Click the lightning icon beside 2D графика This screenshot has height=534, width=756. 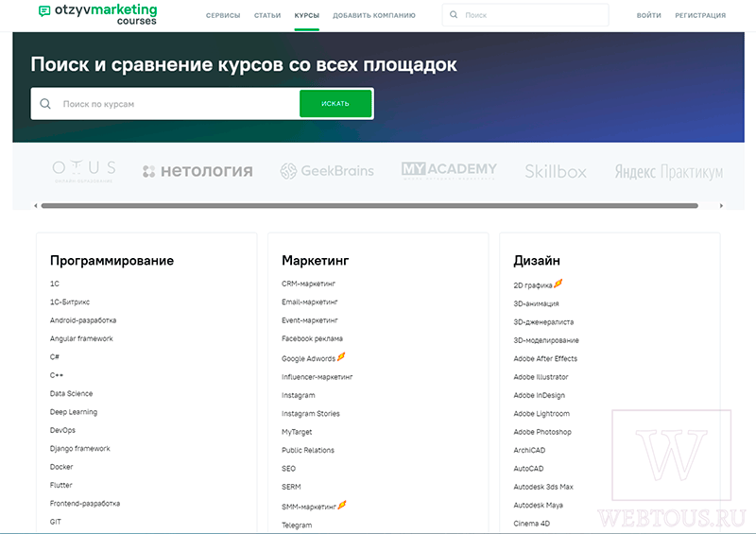click(x=558, y=284)
